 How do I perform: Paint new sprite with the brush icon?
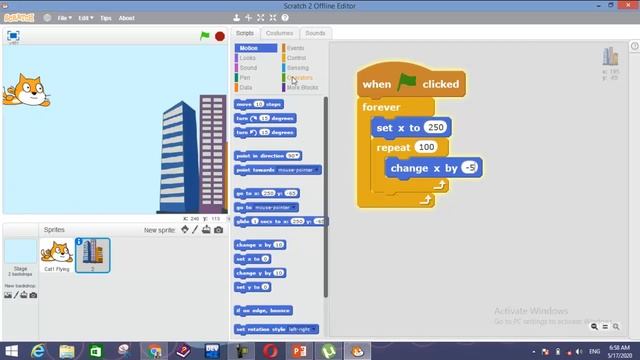[195, 229]
